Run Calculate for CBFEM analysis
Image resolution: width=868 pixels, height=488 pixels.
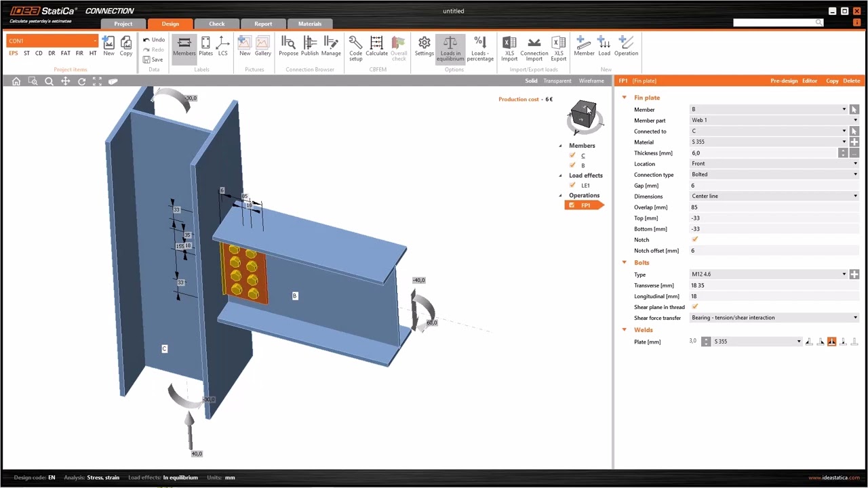click(x=376, y=46)
